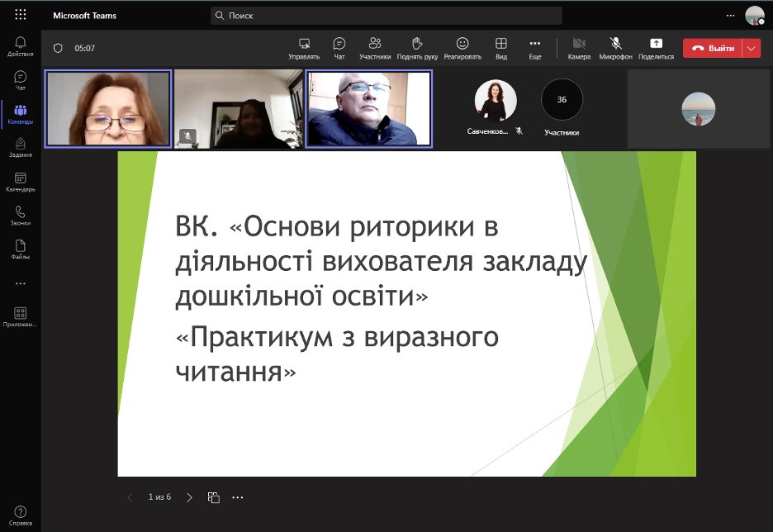Viewport: 773px width, 532px height.
Task: Open the Вид layout options
Action: [501, 44]
